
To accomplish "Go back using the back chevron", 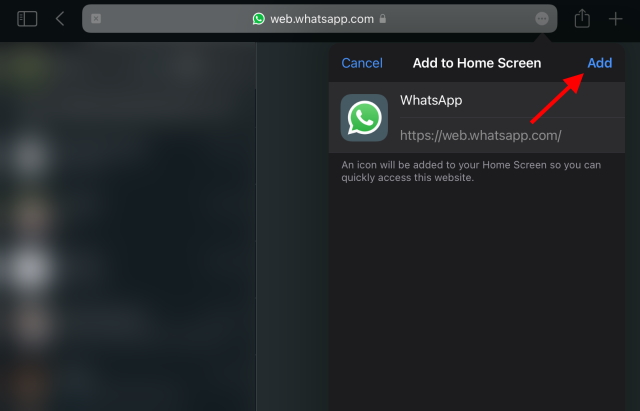I will click(x=60, y=19).
